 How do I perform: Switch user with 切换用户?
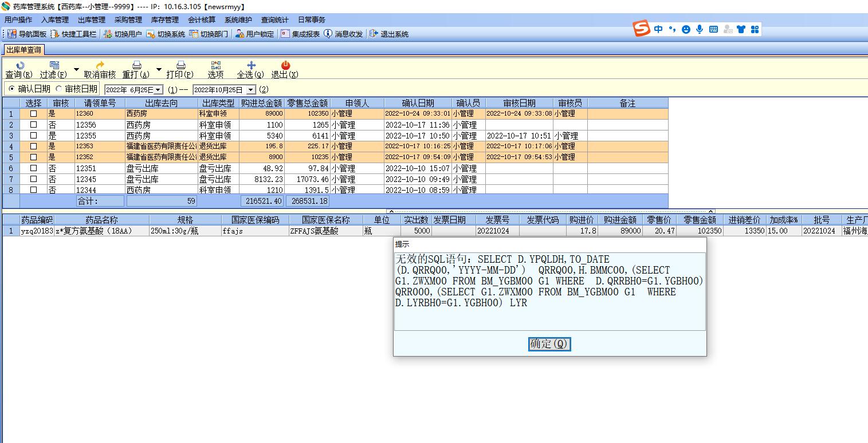pos(123,34)
